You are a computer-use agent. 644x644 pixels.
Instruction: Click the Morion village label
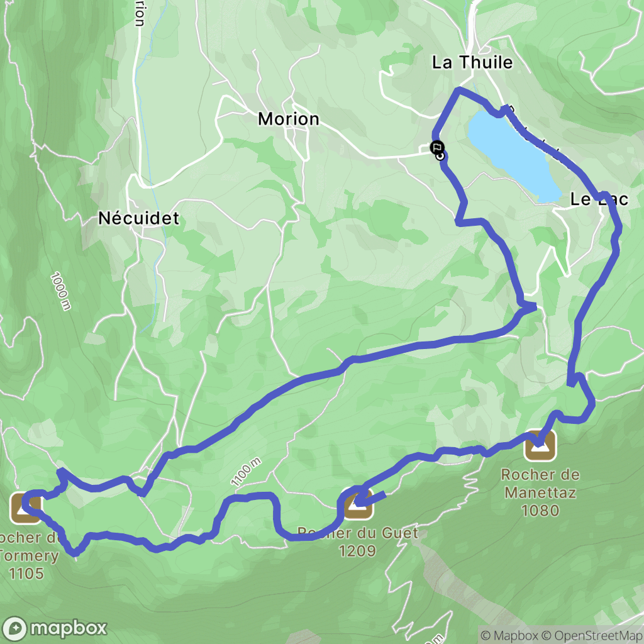click(288, 119)
